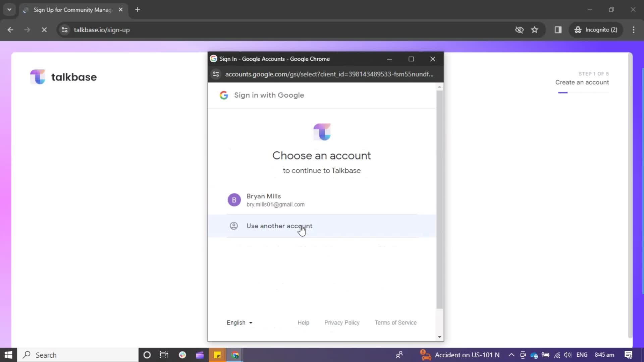
Task: Open the Incognito profile indicator
Action: tap(597, 30)
